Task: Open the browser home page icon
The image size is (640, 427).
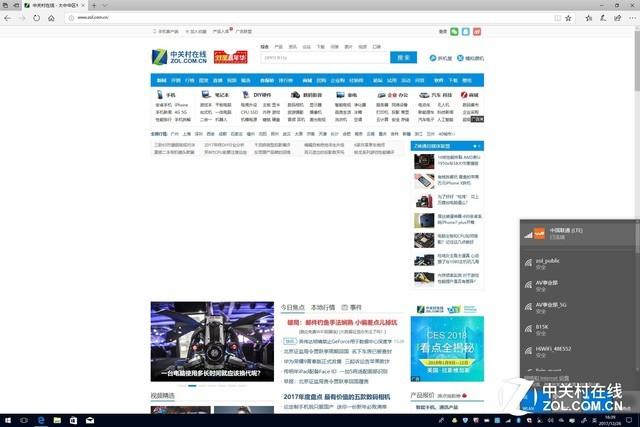Action: [x=51, y=18]
